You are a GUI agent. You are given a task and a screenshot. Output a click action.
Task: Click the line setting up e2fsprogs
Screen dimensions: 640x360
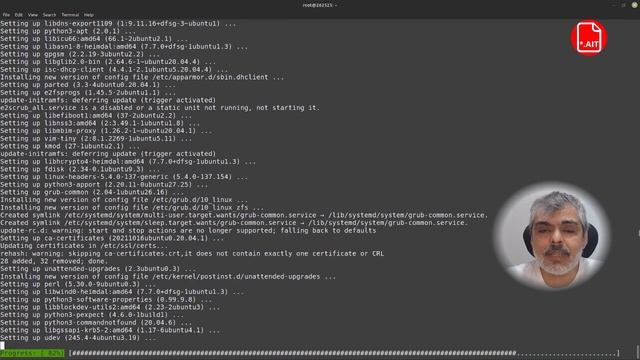click(x=88, y=93)
